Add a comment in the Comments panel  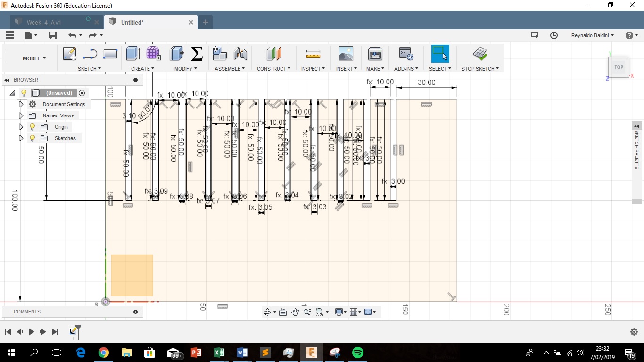click(136, 312)
